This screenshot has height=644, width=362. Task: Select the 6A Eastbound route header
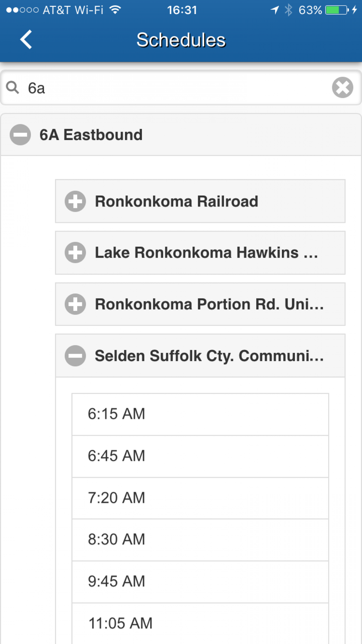pos(181,135)
